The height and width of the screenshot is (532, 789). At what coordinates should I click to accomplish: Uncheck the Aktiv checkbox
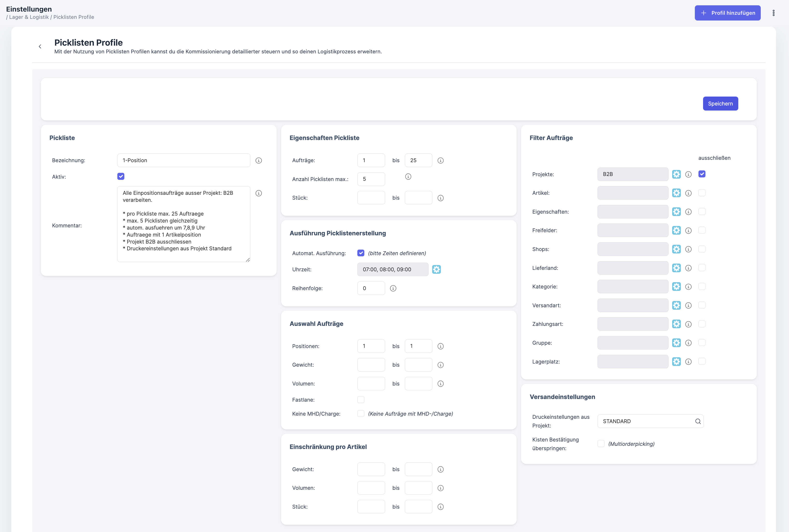pos(121,176)
